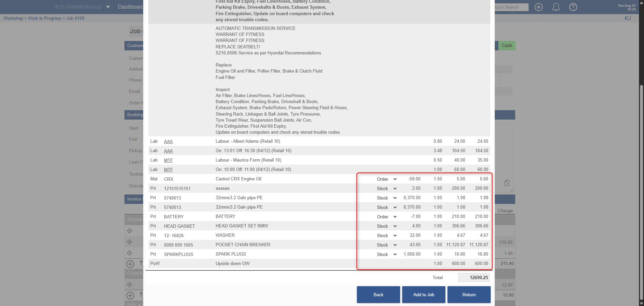Click the 35.00 total for Maurice Form labour

point(483,160)
